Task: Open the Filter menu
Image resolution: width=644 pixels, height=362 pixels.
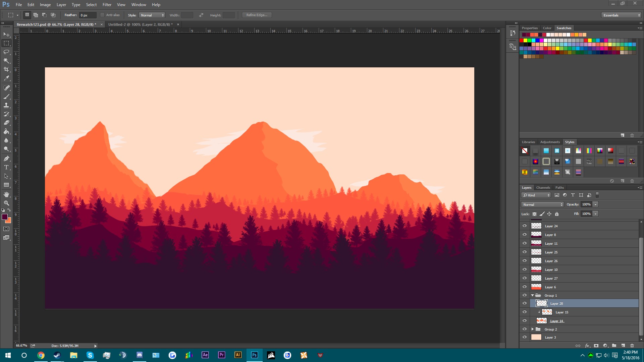Action: coord(107,5)
